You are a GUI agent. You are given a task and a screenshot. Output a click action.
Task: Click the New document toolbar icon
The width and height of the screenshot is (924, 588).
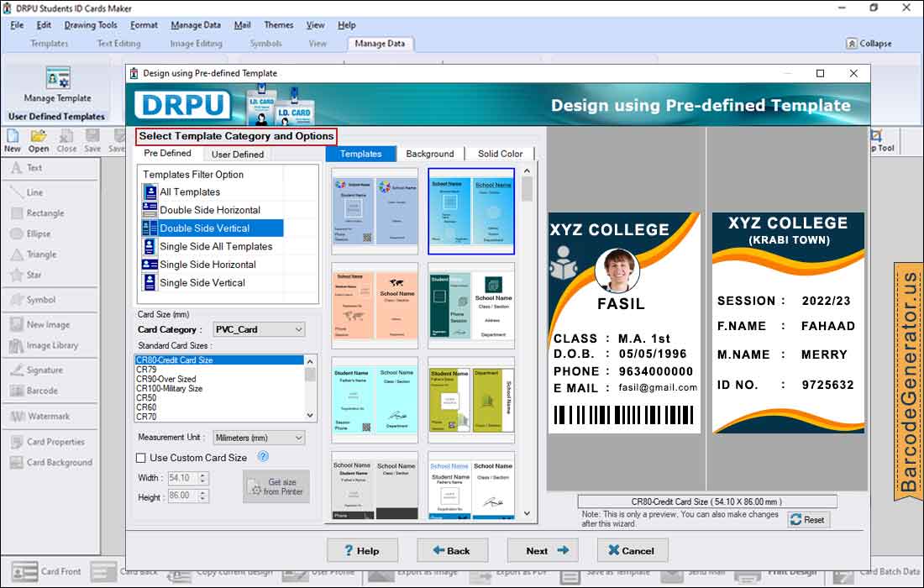pos(13,141)
